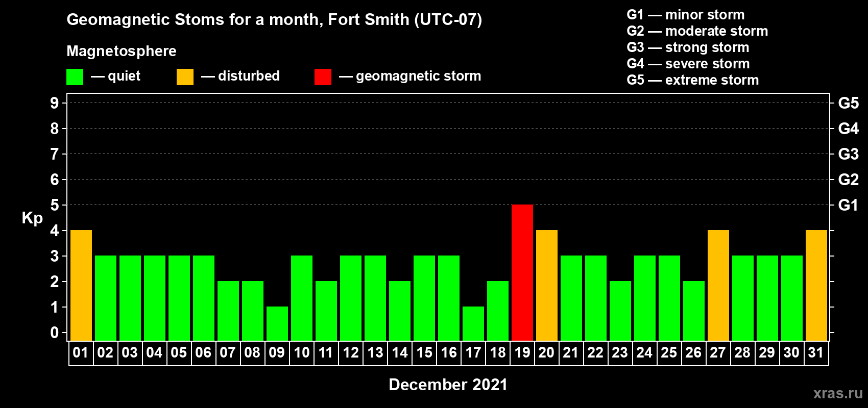Click the date label 08
This screenshot has width=868, height=408.
point(252,352)
